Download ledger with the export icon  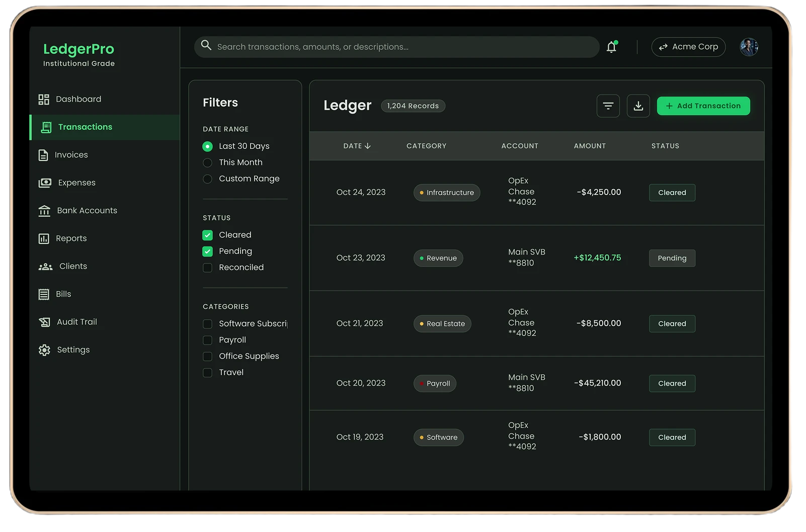click(638, 106)
